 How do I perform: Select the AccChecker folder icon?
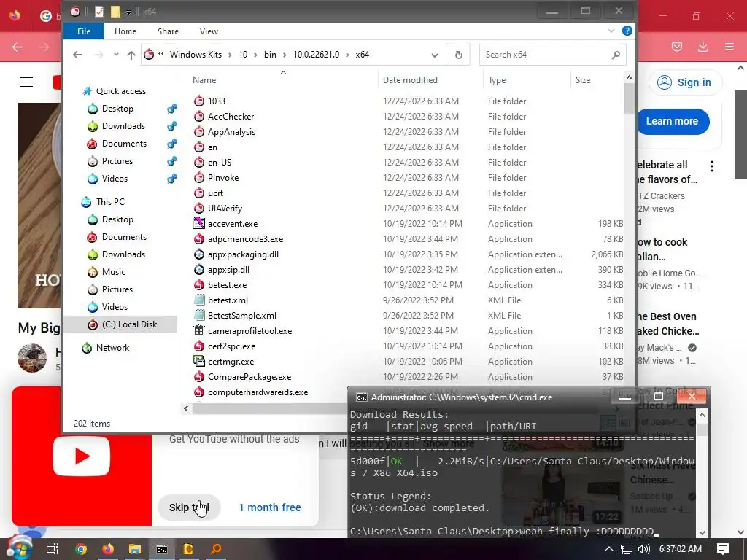(x=198, y=116)
